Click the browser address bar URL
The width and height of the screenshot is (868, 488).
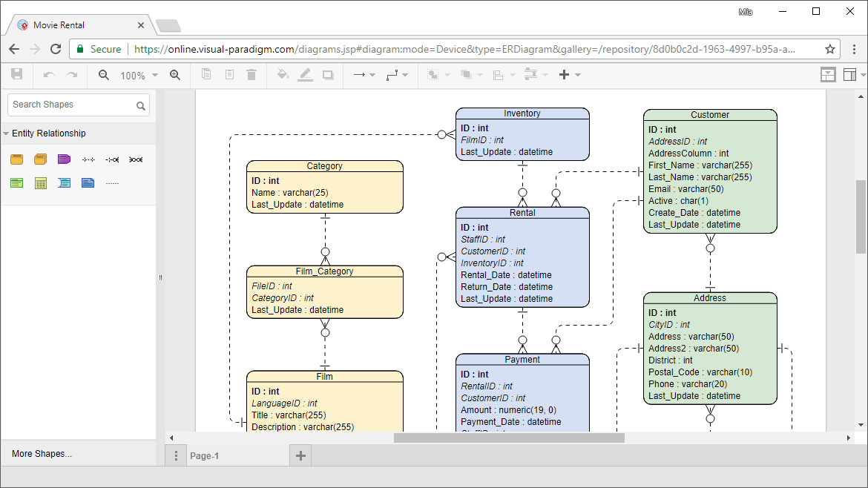[x=464, y=49]
